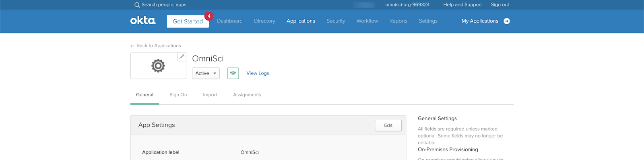Open the Active status dropdown
Image resolution: width=644 pixels, height=160 pixels.
(x=206, y=73)
